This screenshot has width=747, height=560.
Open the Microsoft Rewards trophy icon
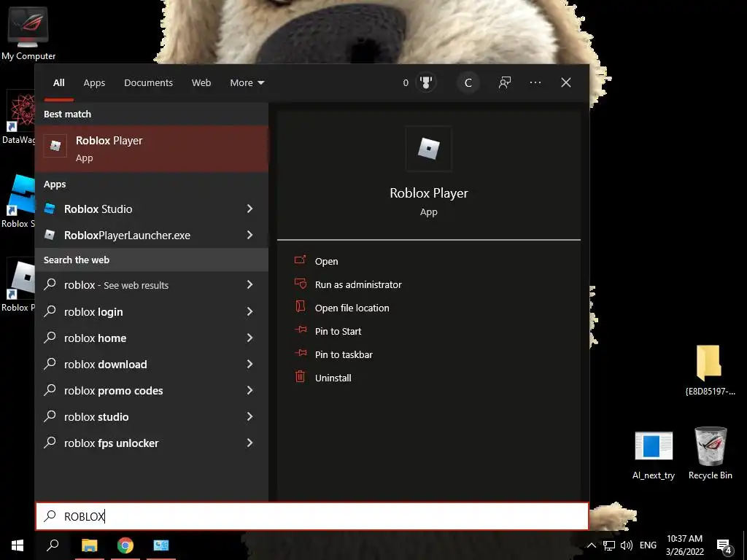426,83
